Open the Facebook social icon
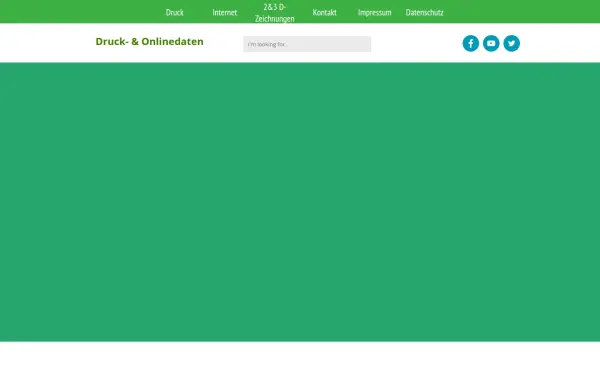 coord(471,43)
